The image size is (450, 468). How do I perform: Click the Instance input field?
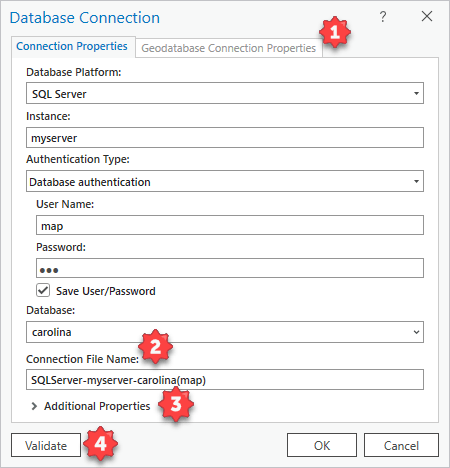pyautogui.click(x=225, y=137)
